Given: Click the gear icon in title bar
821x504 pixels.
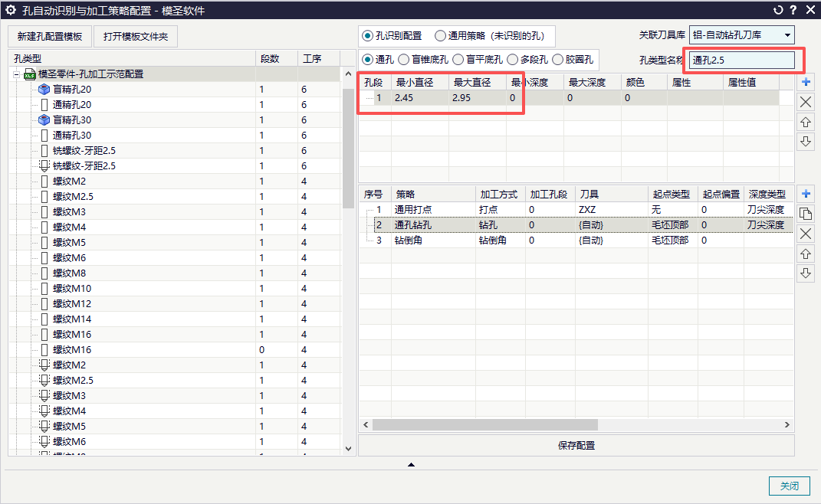Looking at the screenshot, I should point(11,10).
